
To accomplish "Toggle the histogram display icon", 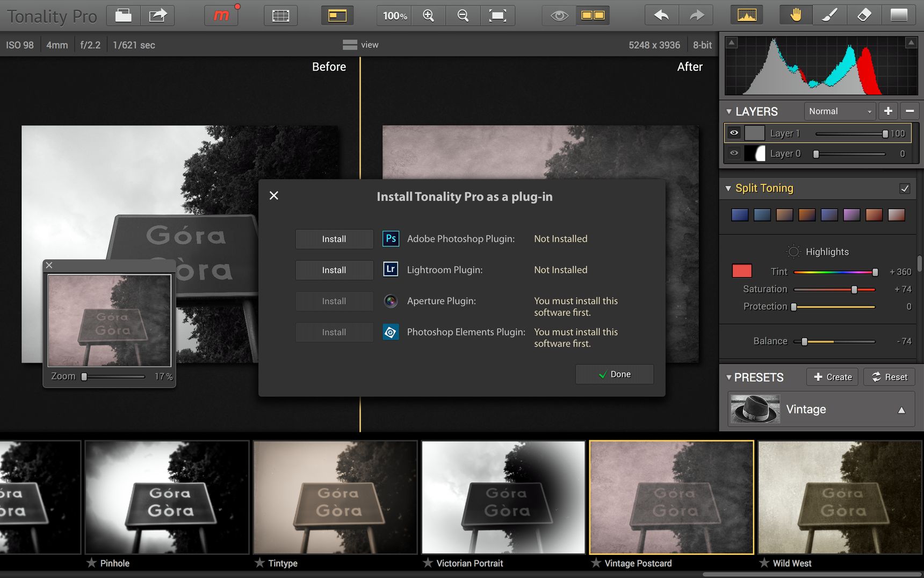I will pyautogui.click(x=747, y=16).
